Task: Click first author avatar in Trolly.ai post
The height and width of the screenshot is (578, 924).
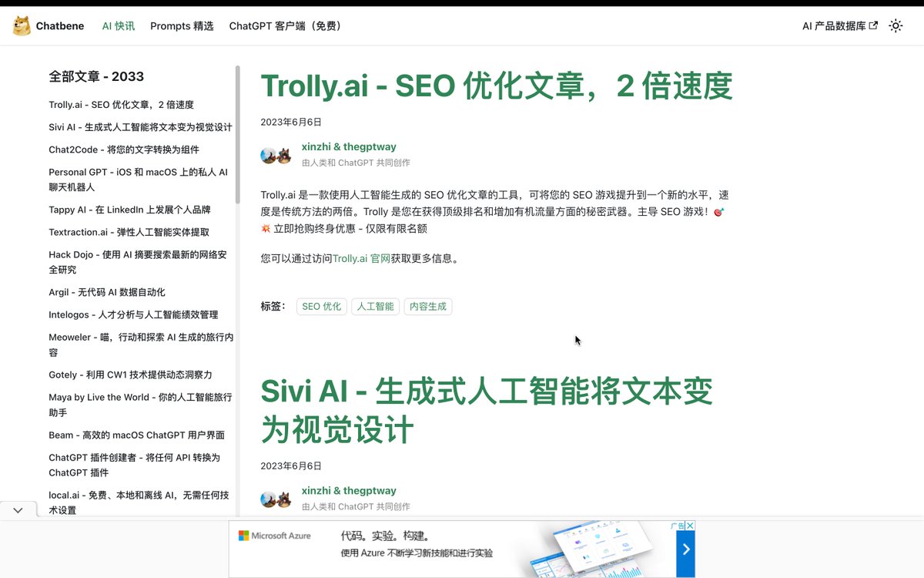Action: tap(269, 155)
